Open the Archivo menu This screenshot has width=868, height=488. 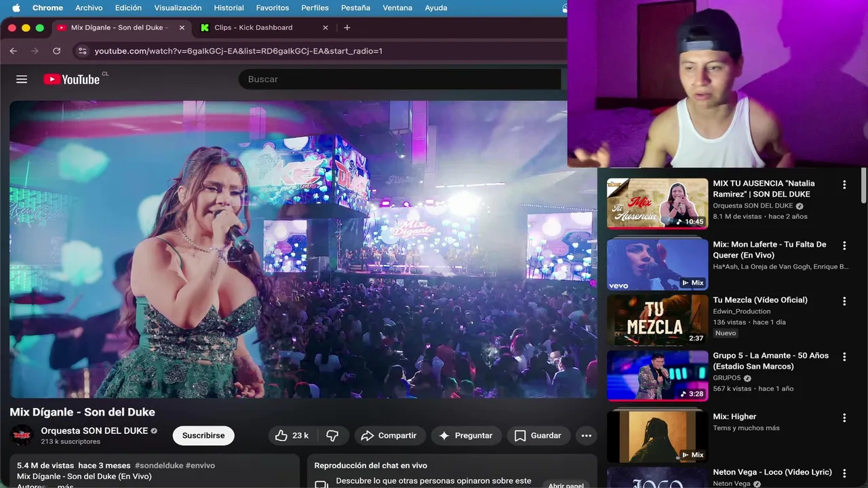point(89,8)
